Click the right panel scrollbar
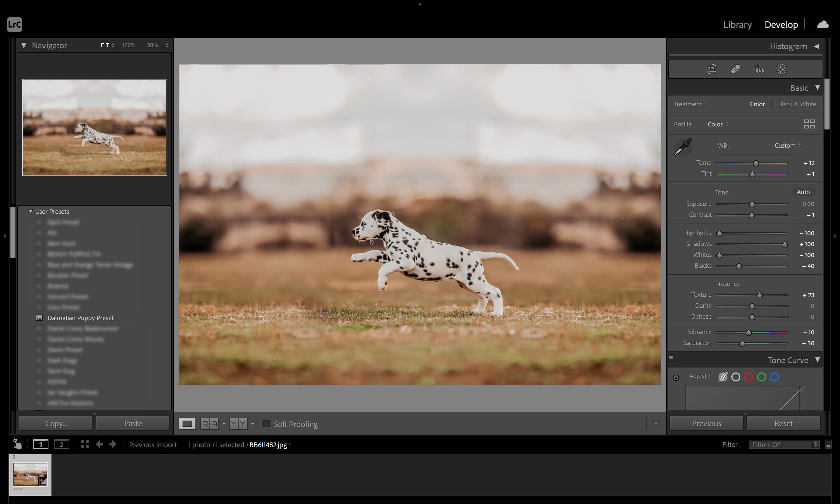 coord(827,104)
